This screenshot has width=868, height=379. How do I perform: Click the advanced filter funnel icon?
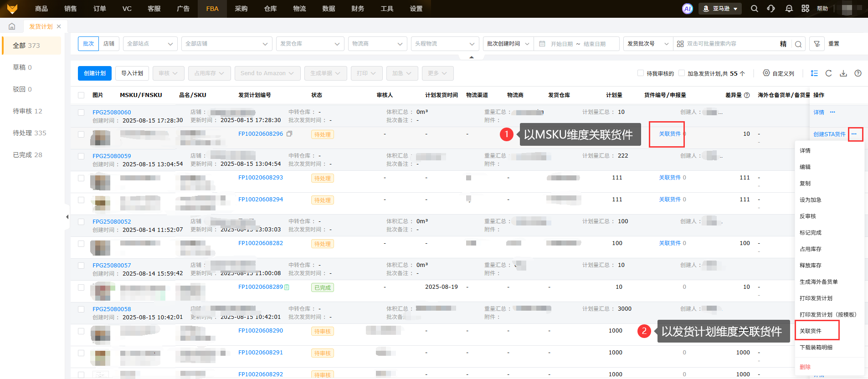pos(817,44)
